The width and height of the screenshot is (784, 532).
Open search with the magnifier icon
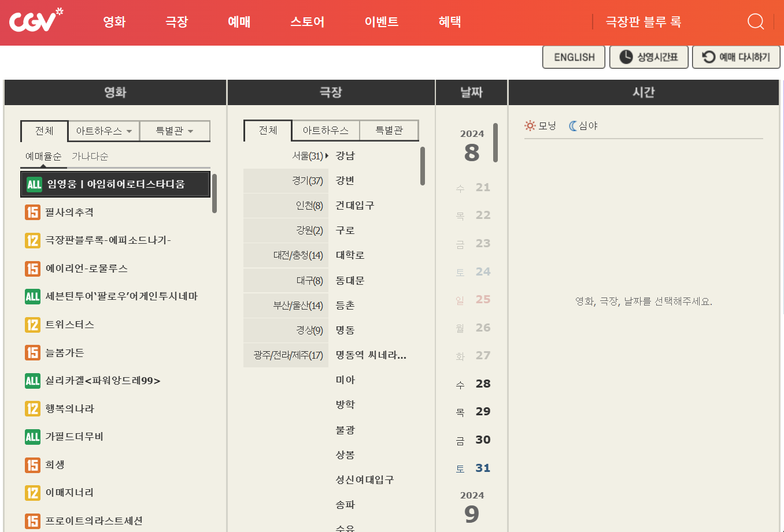[755, 21]
